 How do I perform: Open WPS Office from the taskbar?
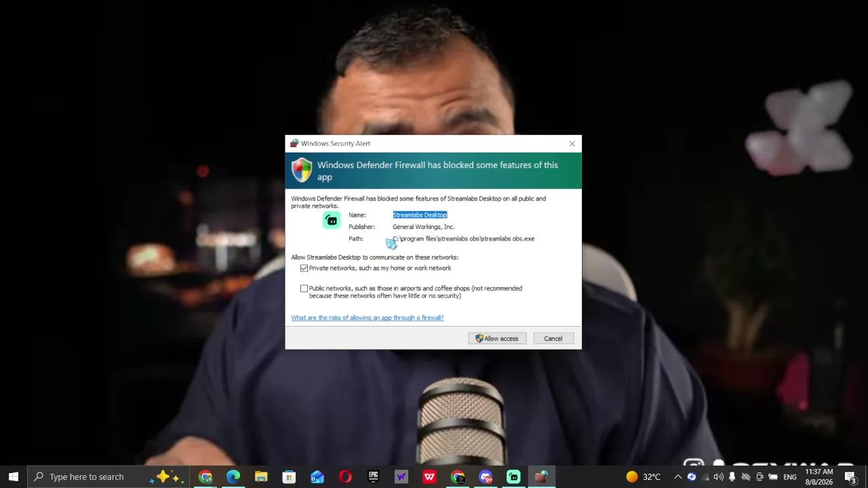point(429,476)
